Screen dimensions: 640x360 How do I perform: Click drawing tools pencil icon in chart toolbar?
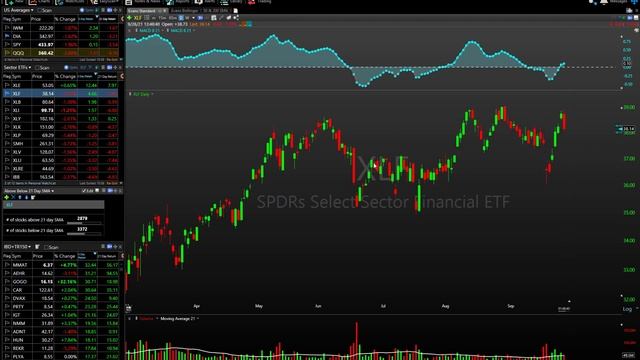coord(221,18)
